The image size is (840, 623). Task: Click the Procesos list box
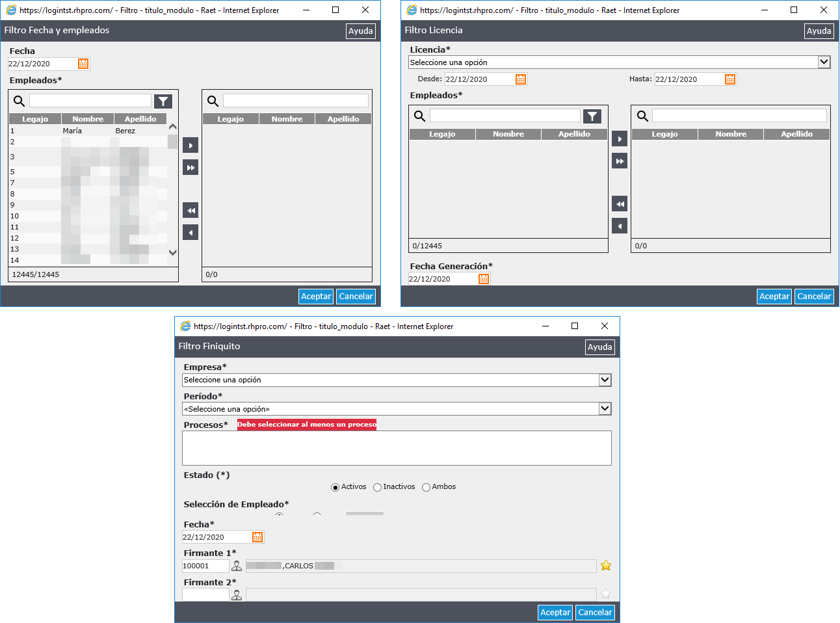click(397, 447)
